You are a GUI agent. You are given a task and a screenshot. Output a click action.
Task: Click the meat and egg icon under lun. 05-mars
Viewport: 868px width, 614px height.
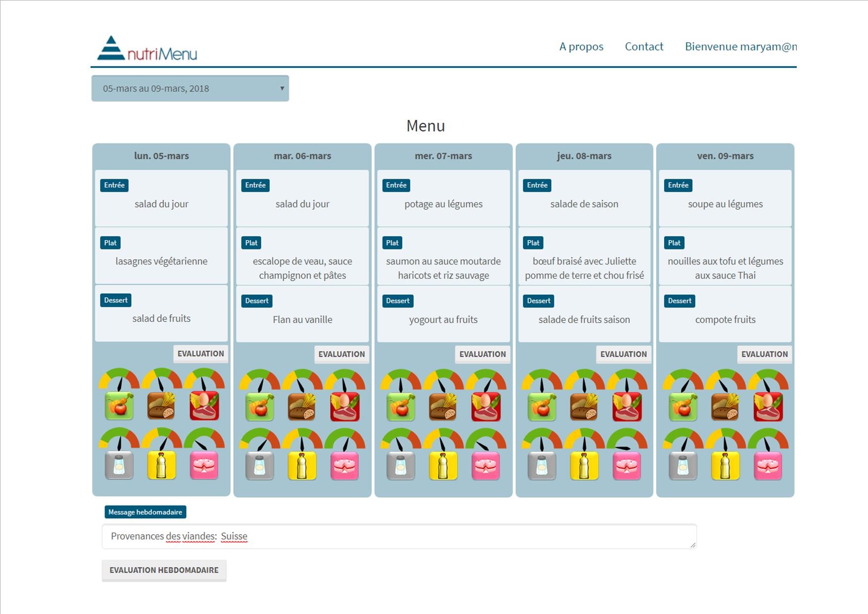tap(204, 406)
